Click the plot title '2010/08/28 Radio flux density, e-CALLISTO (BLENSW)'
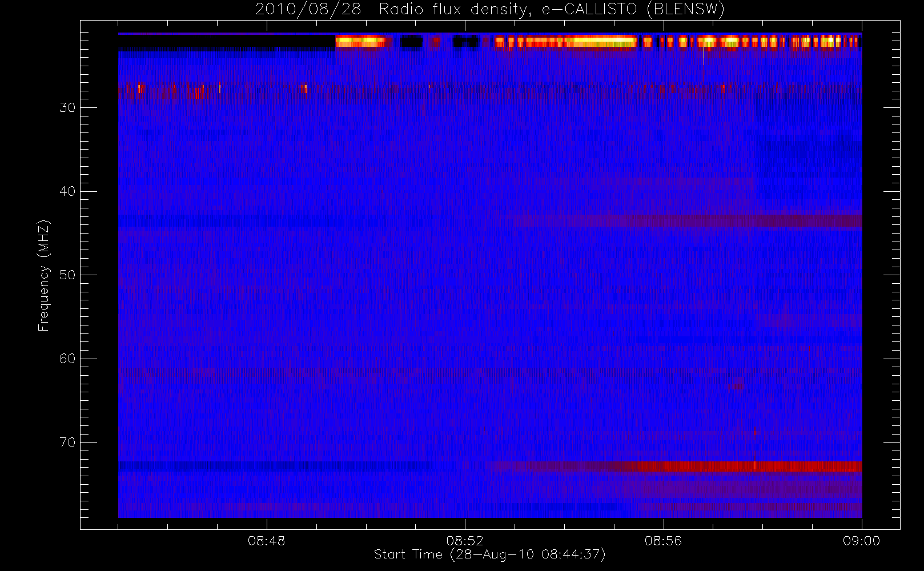This screenshot has width=924, height=571. point(490,10)
